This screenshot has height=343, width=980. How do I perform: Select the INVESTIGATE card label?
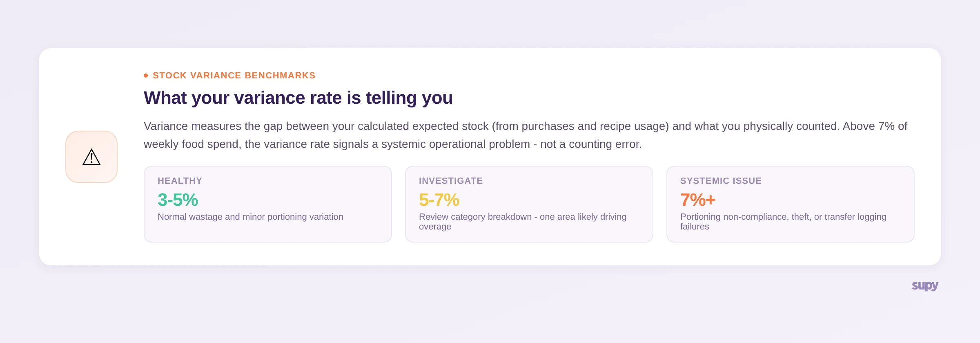[x=451, y=181]
